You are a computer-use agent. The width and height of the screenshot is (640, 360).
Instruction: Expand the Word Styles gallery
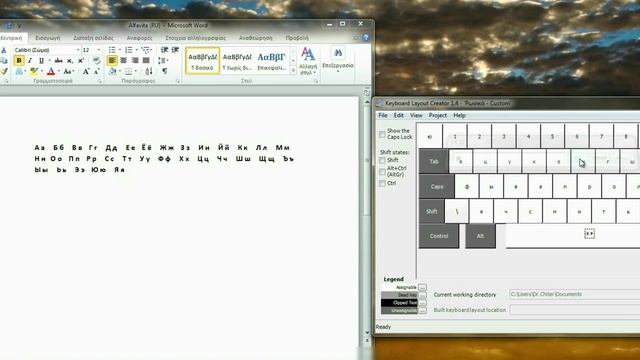(293, 71)
